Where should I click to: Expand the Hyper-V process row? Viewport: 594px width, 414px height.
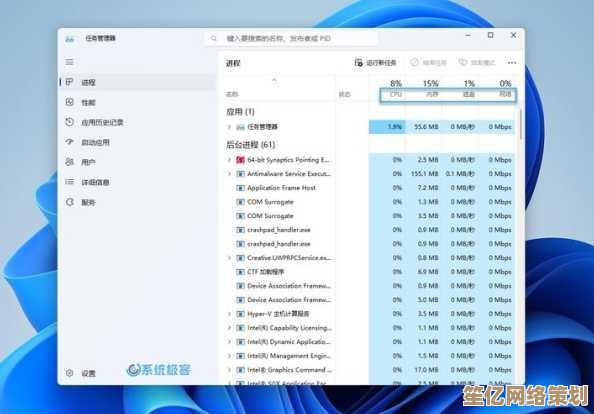(x=229, y=314)
